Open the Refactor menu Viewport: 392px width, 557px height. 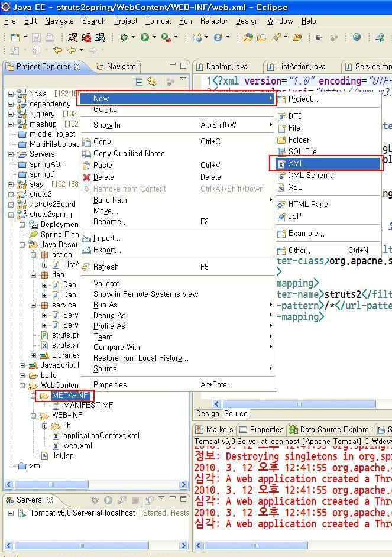coord(214,21)
